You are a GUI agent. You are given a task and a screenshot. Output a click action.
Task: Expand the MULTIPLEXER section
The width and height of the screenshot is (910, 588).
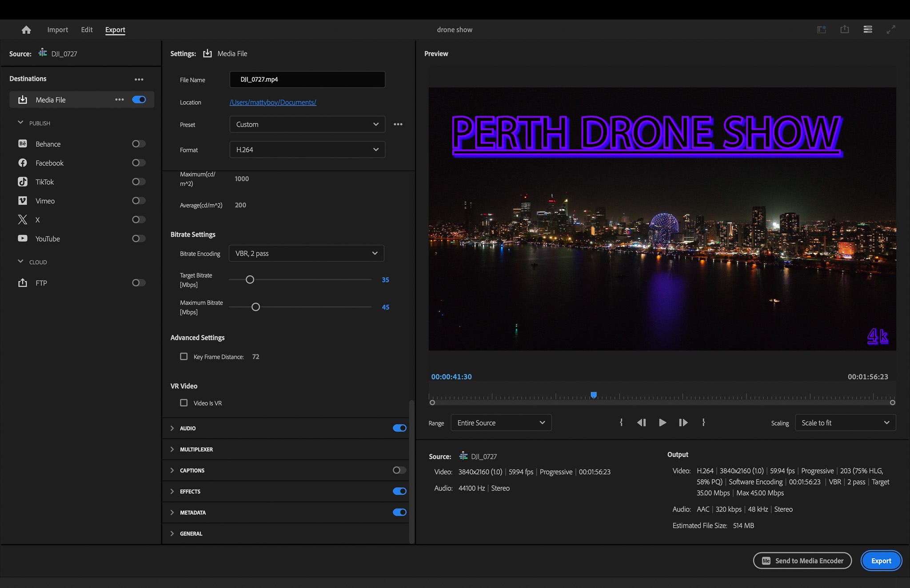(172, 449)
